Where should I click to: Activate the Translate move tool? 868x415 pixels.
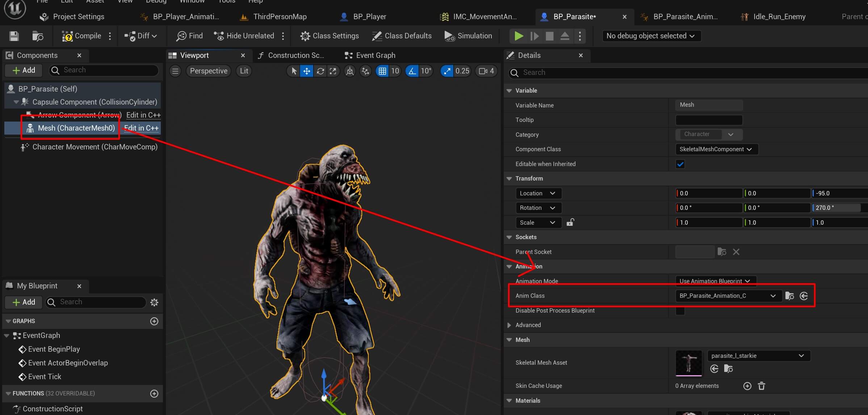point(307,71)
